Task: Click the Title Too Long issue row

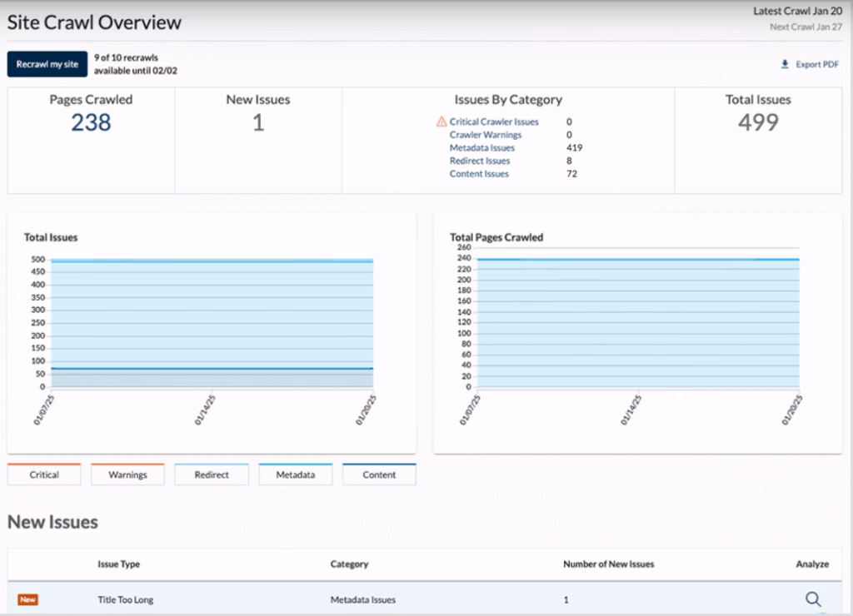Action: [x=126, y=599]
